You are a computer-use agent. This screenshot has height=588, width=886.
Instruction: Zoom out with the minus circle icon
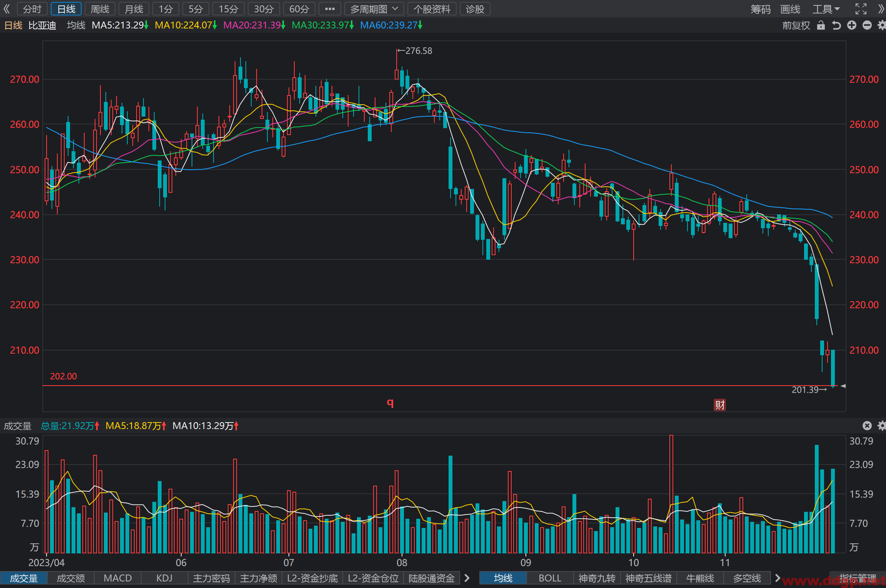pyautogui.click(x=867, y=25)
